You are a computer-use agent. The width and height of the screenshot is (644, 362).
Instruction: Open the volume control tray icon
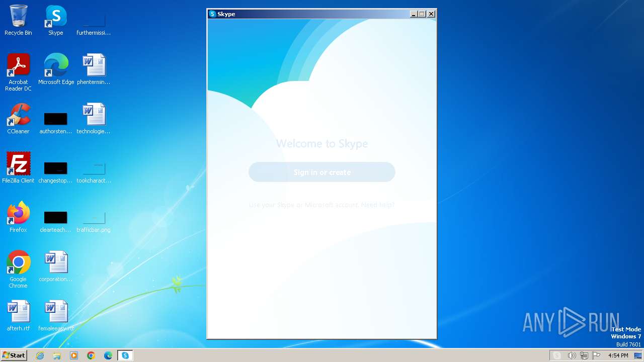pyautogui.click(x=572, y=355)
